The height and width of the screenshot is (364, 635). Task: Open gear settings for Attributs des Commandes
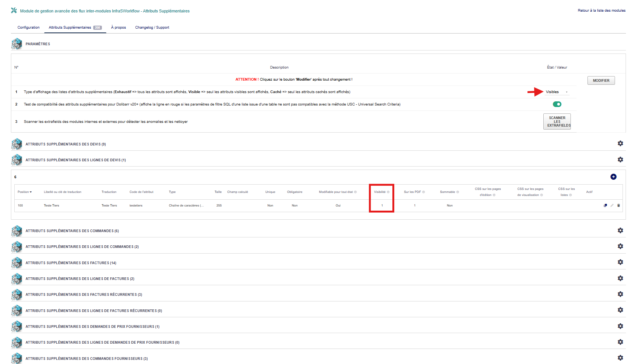click(620, 231)
